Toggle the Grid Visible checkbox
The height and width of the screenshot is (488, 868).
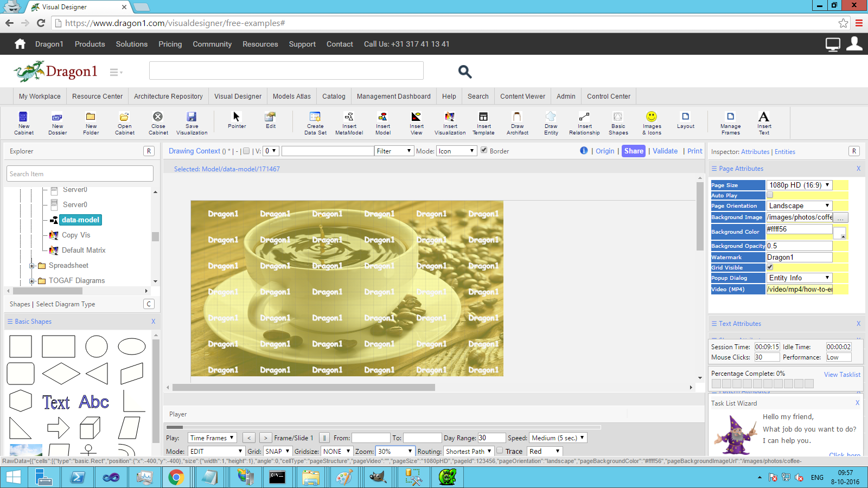click(x=770, y=267)
